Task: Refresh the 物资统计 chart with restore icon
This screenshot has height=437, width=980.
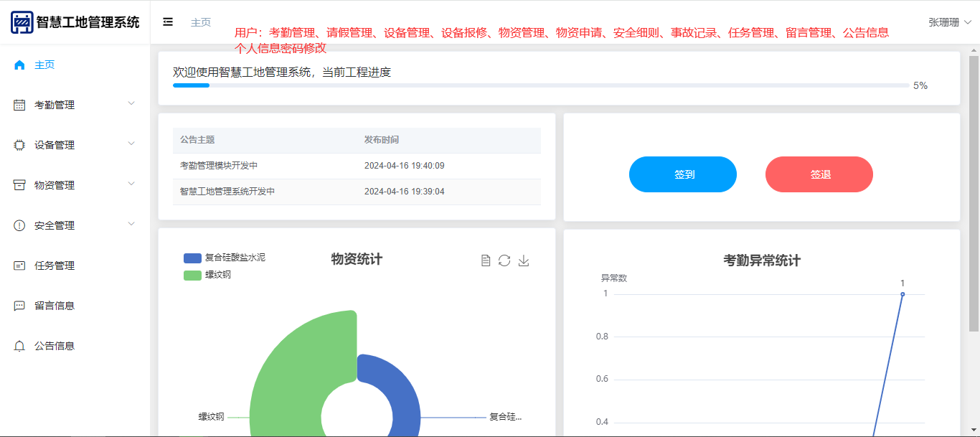Action: click(x=504, y=260)
